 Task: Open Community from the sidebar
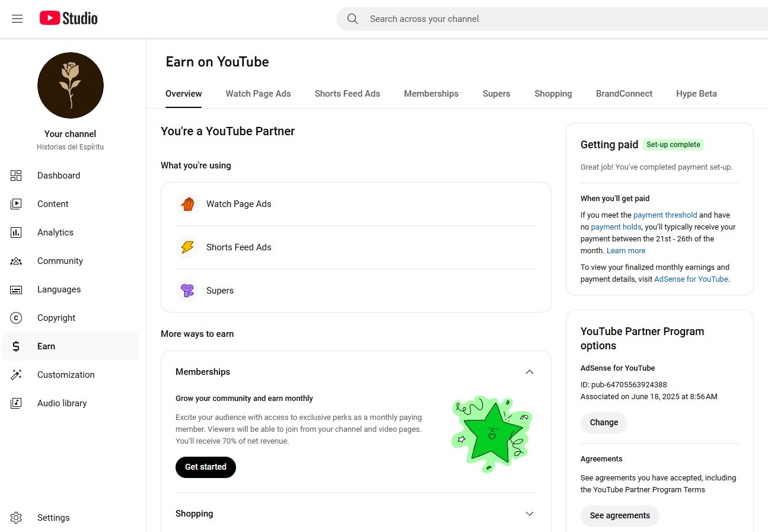coord(70,261)
